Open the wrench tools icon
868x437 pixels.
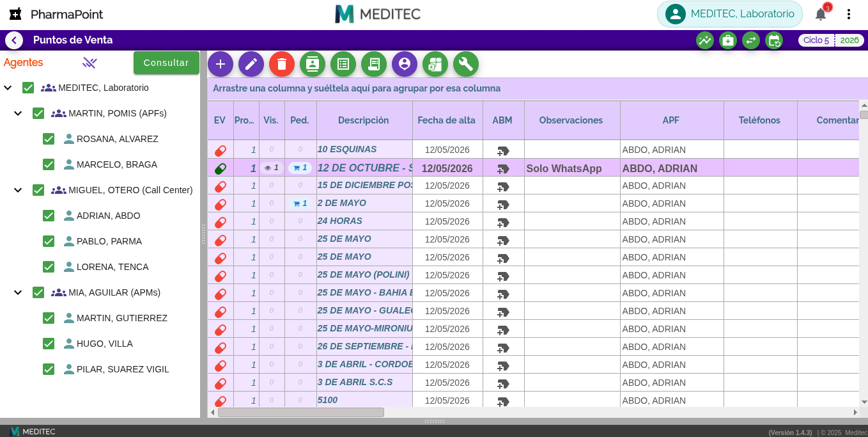(466, 64)
